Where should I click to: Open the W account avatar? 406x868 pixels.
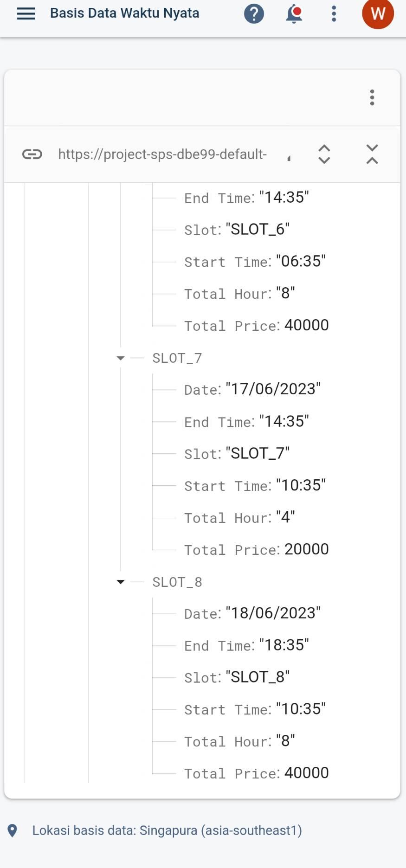[x=378, y=14]
